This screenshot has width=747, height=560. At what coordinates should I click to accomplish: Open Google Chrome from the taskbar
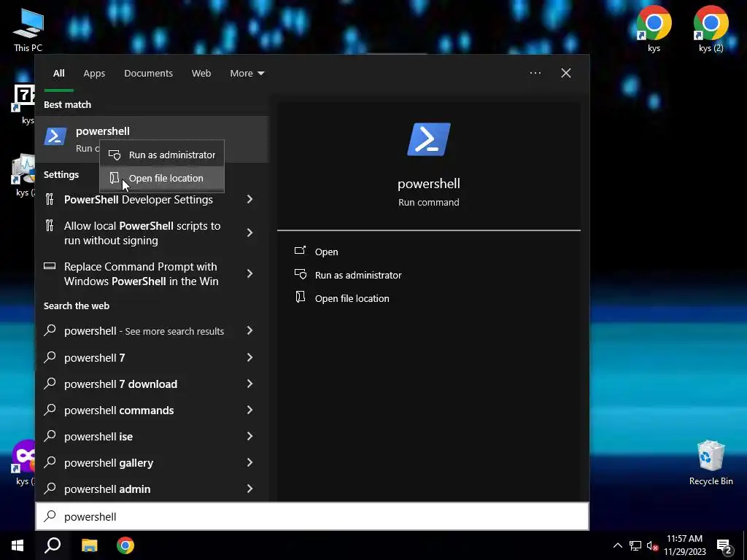125,545
